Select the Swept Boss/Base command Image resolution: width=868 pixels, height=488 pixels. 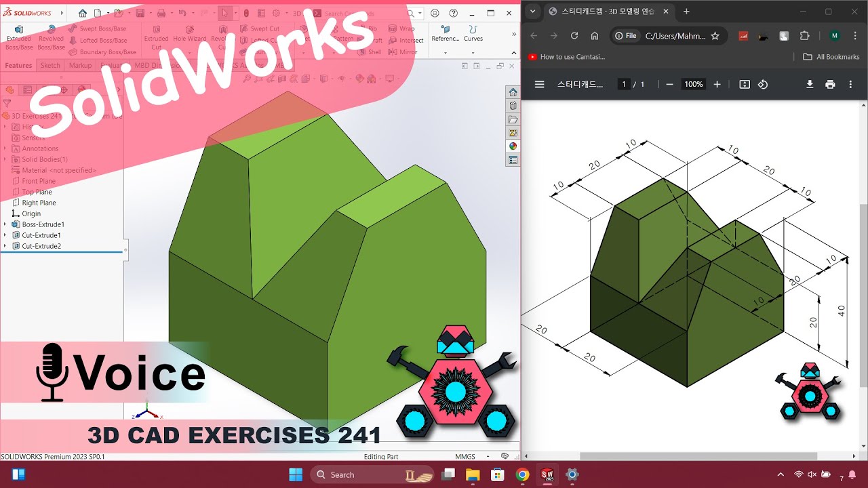[97, 28]
